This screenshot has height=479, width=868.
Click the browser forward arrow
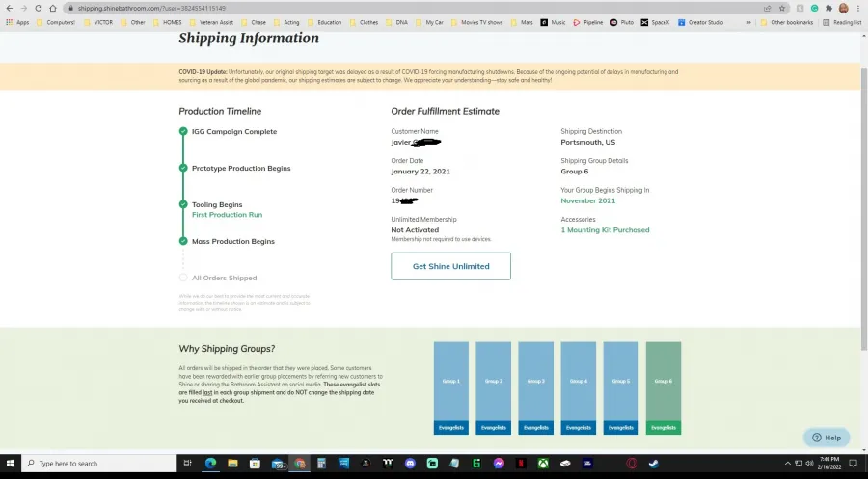24,9
